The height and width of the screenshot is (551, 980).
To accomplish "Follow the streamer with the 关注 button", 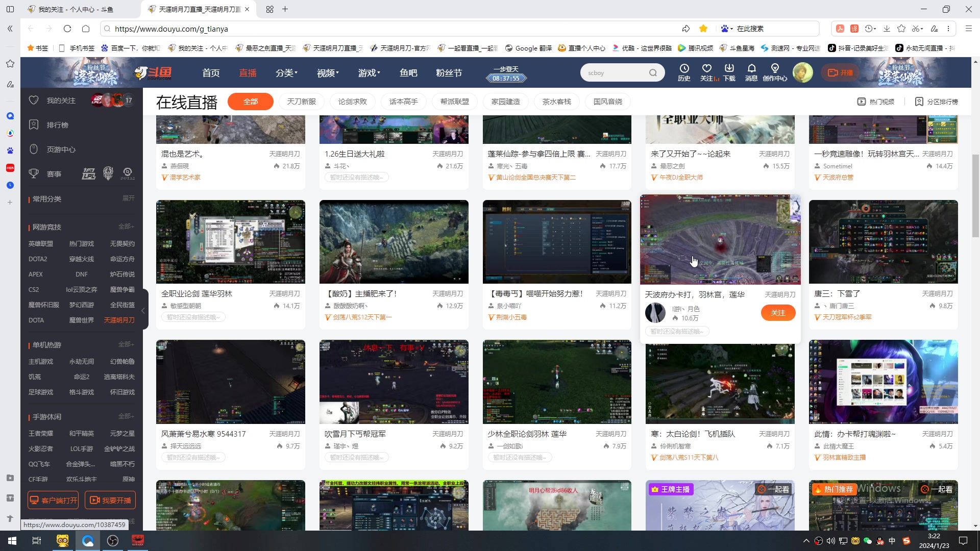I will click(x=778, y=313).
